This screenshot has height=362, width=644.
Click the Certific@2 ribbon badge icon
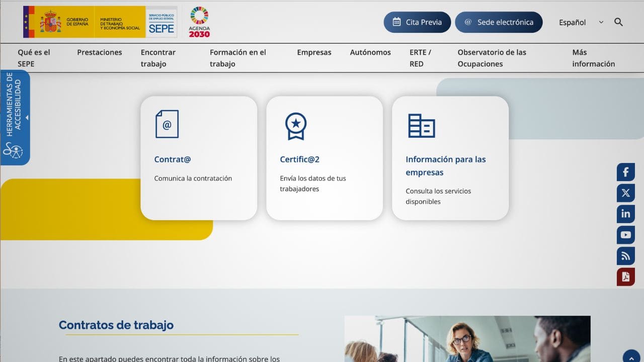coord(295,126)
